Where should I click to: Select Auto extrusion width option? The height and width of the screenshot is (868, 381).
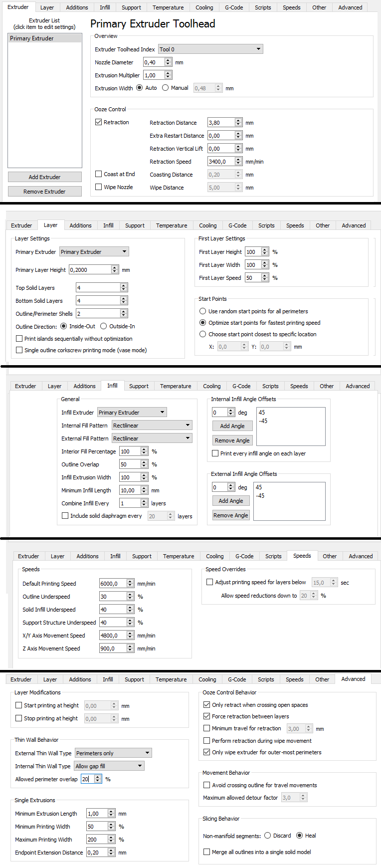point(140,88)
